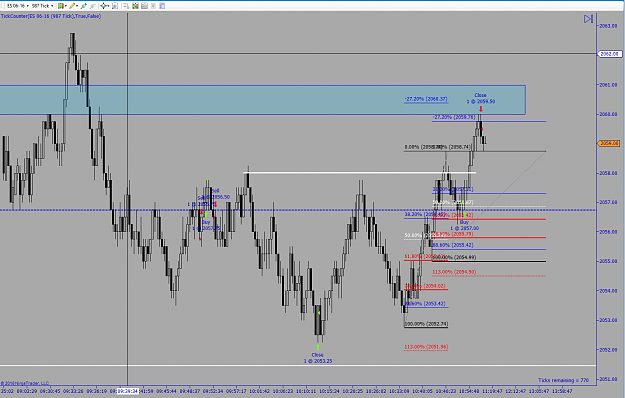The height and width of the screenshot is (398, 625).
Task: Click the Close 1 @ 2053.25 trade marker
Action: point(318,358)
